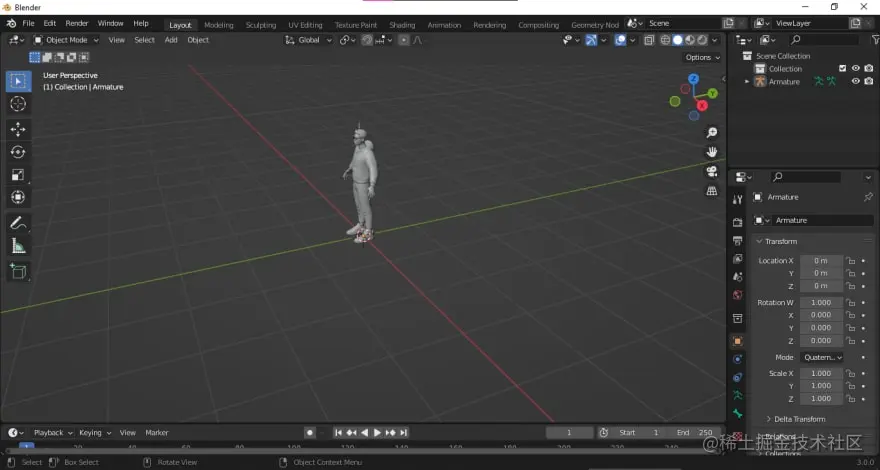
Task: Open the Options dropdown in viewport
Action: (702, 57)
